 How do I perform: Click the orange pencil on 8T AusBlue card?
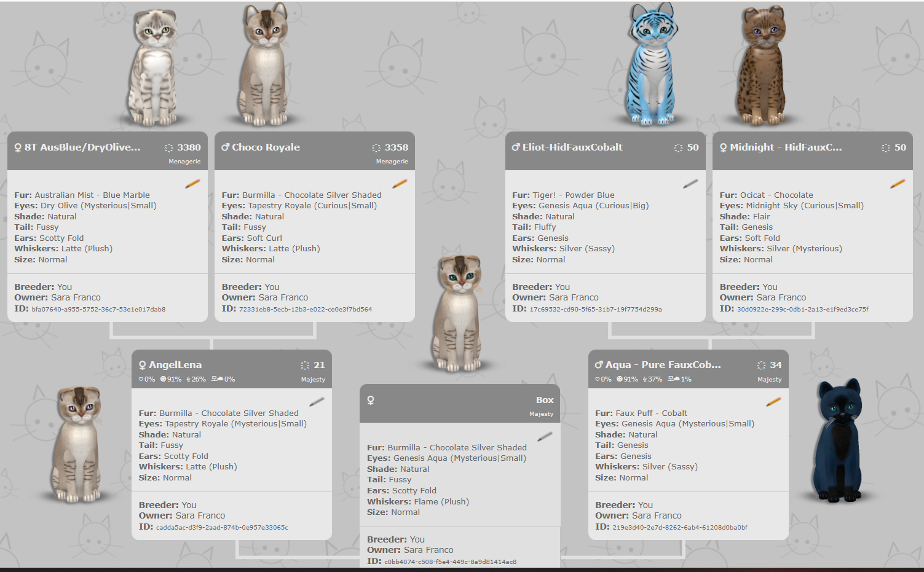[x=192, y=183]
